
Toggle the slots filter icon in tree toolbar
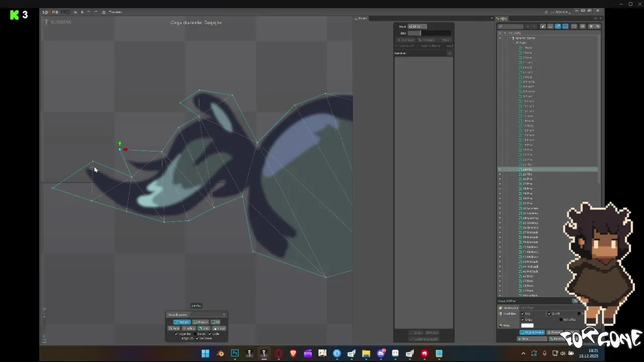click(x=550, y=26)
